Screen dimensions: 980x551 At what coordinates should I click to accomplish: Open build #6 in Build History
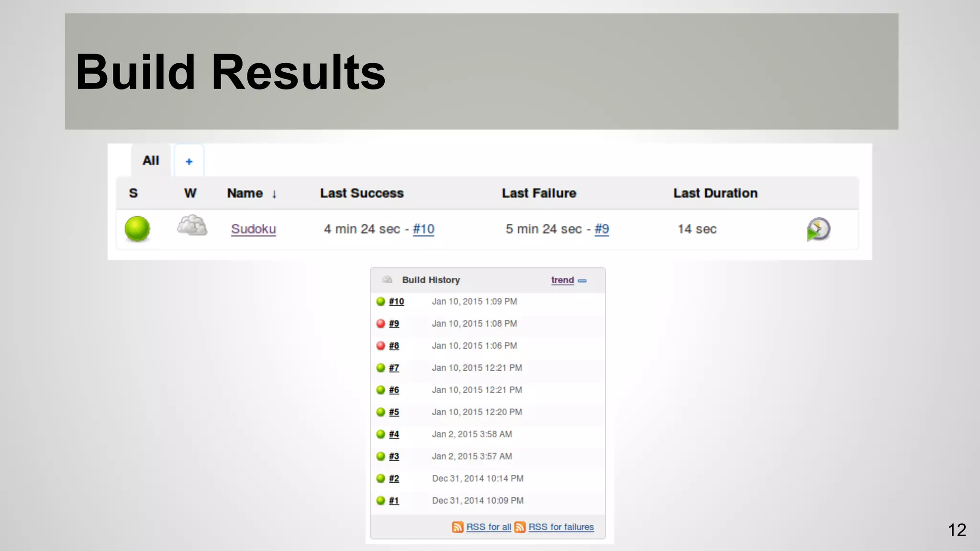pyautogui.click(x=394, y=390)
